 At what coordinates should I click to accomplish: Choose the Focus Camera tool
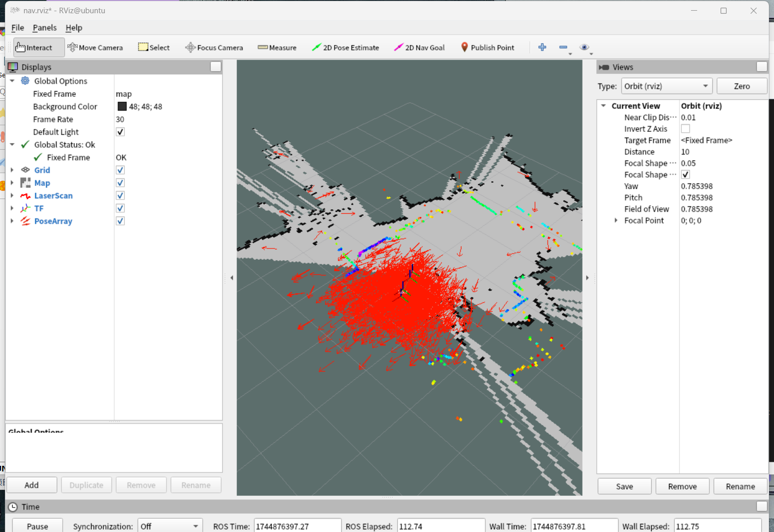pyautogui.click(x=214, y=47)
